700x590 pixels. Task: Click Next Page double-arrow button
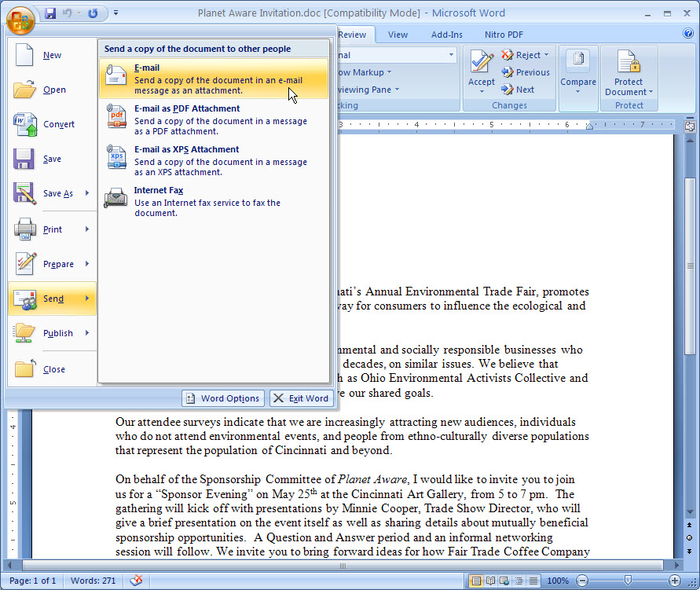pyautogui.click(x=690, y=552)
